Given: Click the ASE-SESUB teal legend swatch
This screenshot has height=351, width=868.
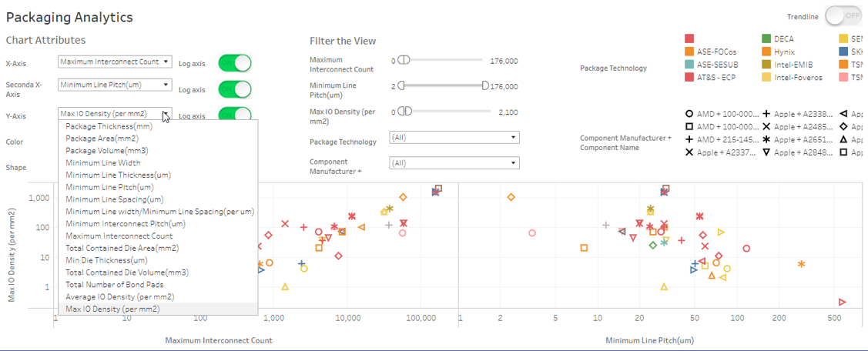Looking at the screenshot, I should point(689,65).
